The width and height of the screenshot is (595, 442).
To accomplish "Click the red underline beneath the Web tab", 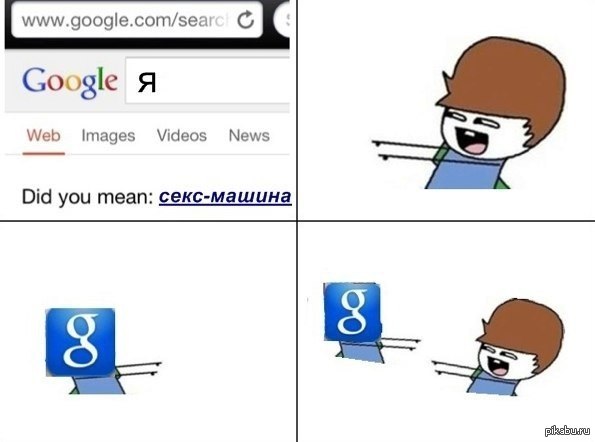I will point(44,154).
